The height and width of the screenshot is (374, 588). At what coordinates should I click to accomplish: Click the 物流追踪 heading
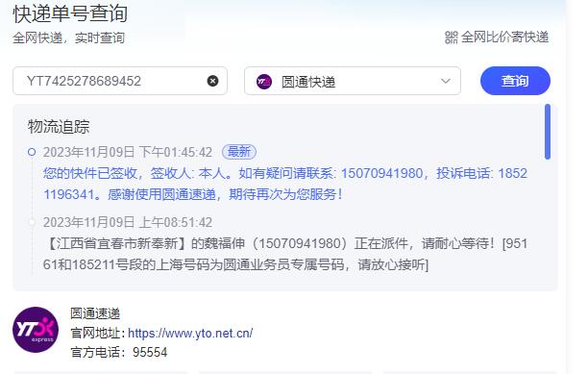coord(59,126)
